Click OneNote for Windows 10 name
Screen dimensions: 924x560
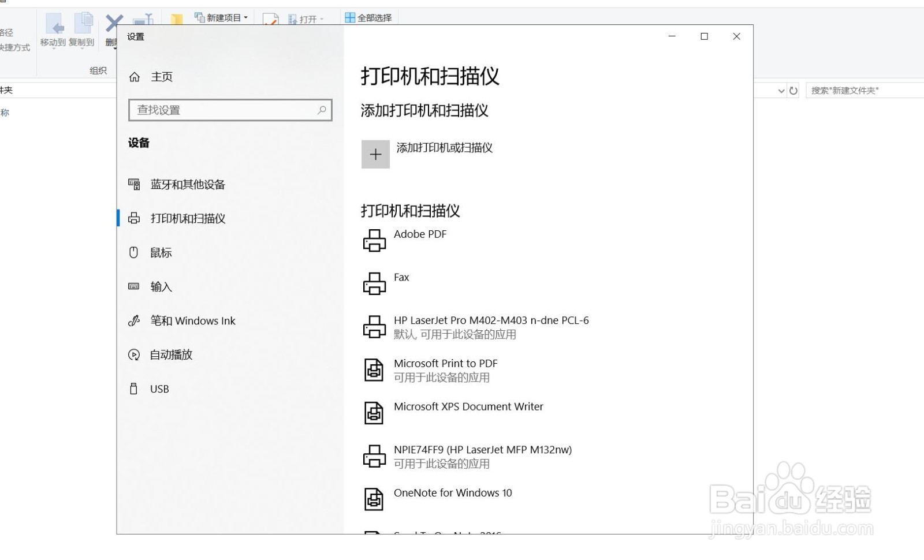coord(453,493)
